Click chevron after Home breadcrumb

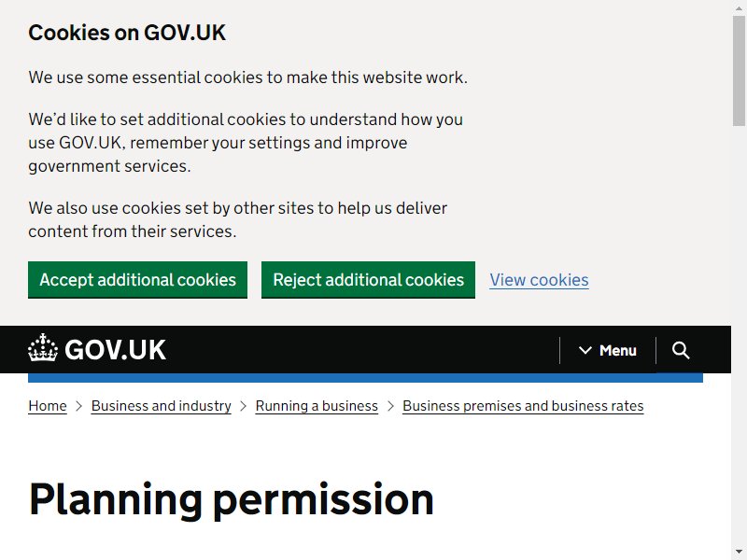click(x=79, y=406)
